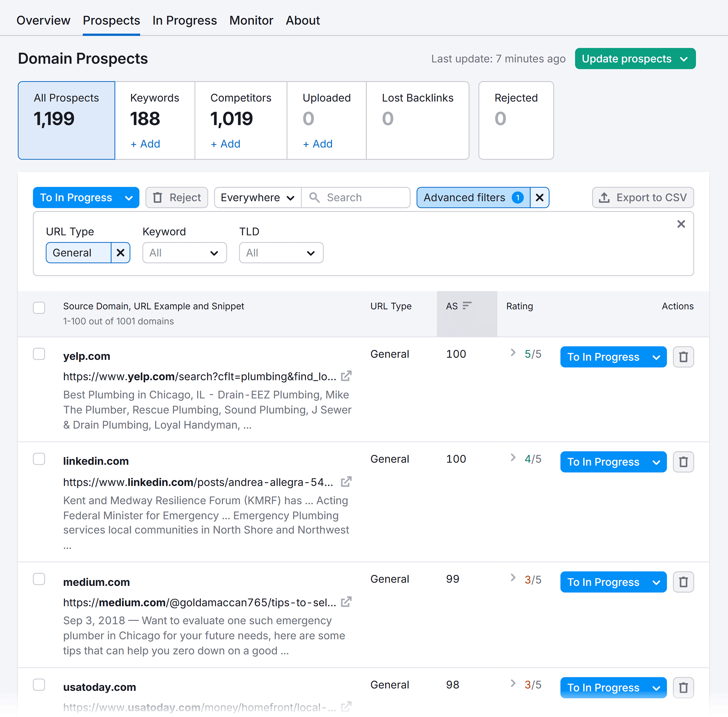Add new keywords via the Add link
This screenshot has width=728, height=717.
(x=145, y=144)
